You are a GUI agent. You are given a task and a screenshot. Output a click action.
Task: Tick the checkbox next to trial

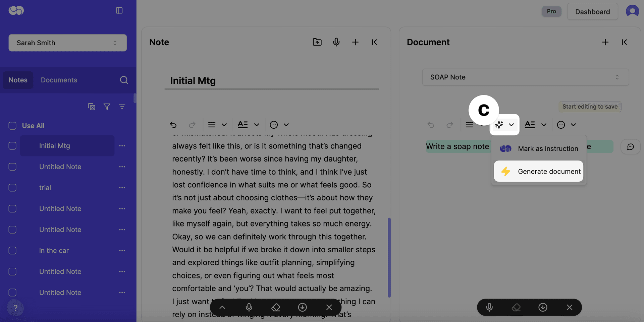point(12,188)
